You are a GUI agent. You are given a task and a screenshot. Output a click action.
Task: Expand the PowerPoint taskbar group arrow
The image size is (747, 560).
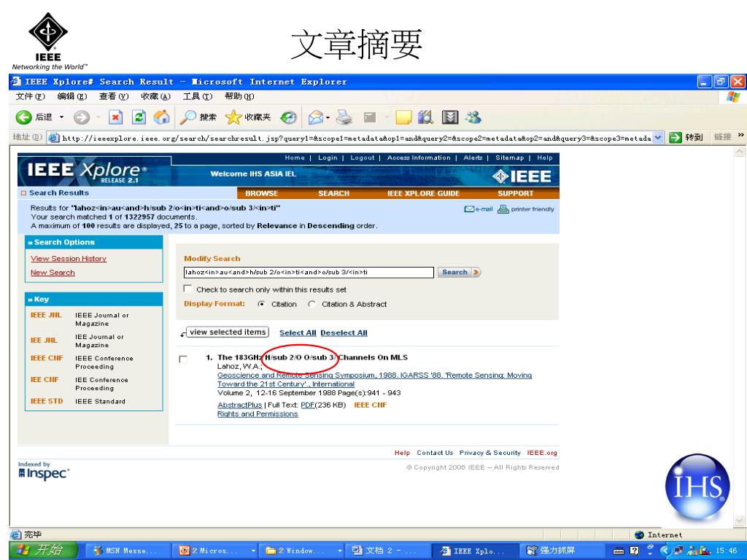coord(253,551)
